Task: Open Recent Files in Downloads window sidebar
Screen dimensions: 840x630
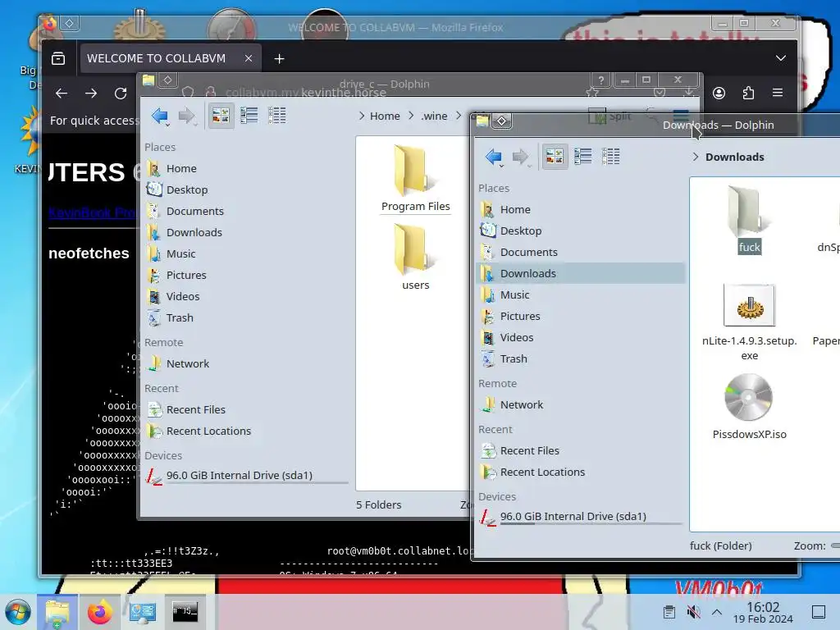Action: point(581,451)
